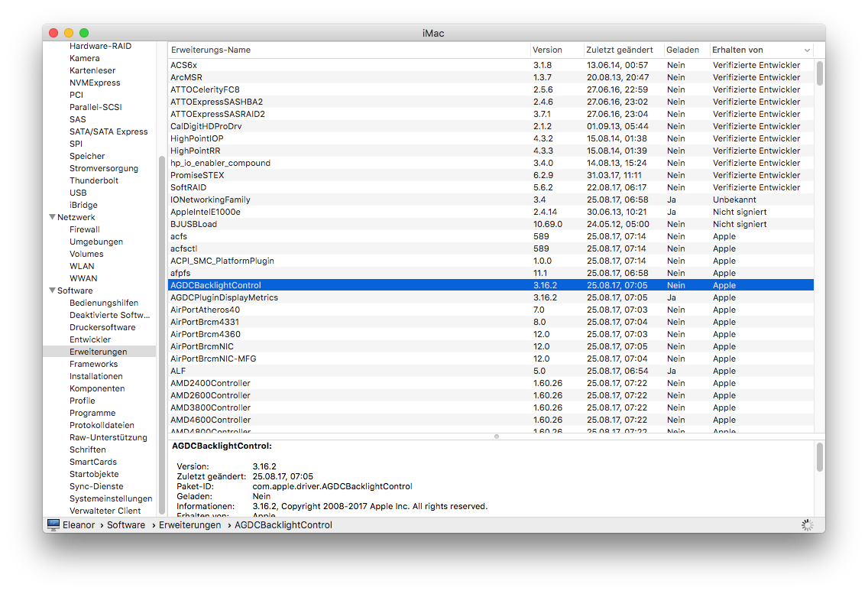This screenshot has height=594, width=868.
Task: Click the sidebar vertical scrollbar
Action: tap(162, 336)
